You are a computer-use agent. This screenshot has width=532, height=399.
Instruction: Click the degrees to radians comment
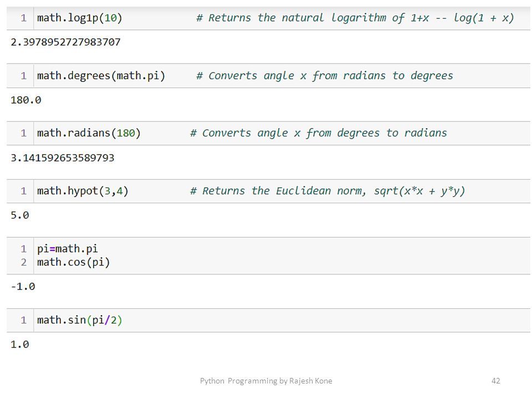(318, 133)
